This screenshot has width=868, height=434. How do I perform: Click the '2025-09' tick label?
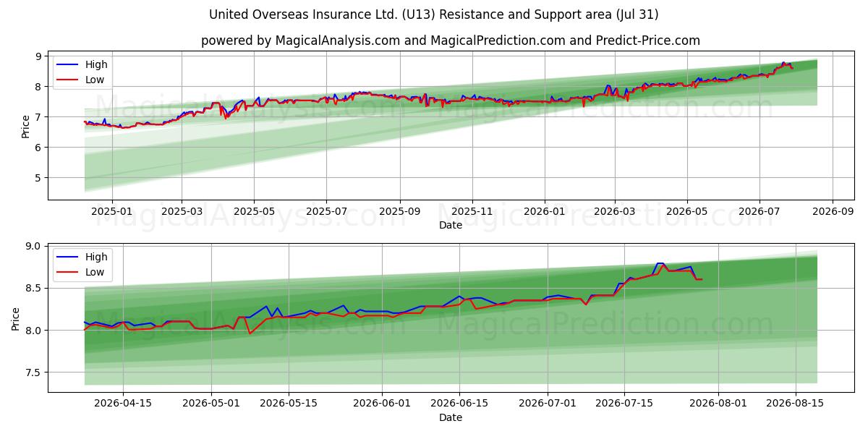(x=400, y=211)
